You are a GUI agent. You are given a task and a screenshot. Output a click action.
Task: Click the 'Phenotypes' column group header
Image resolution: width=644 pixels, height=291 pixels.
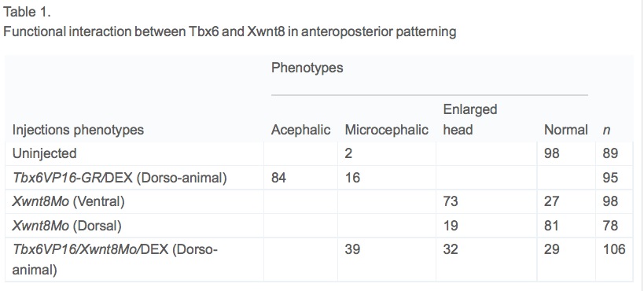(307, 68)
